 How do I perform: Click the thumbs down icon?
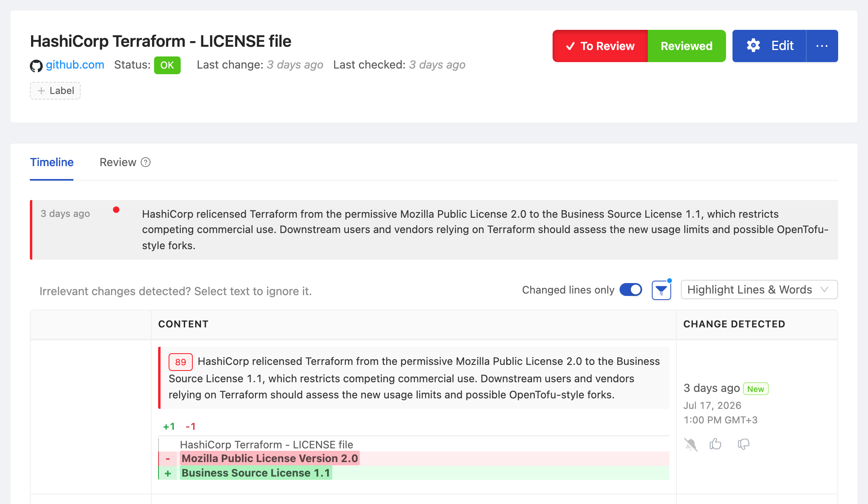click(743, 444)
